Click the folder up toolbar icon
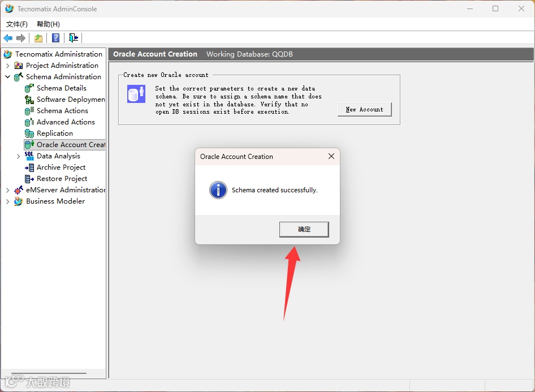 coord(38,38)
